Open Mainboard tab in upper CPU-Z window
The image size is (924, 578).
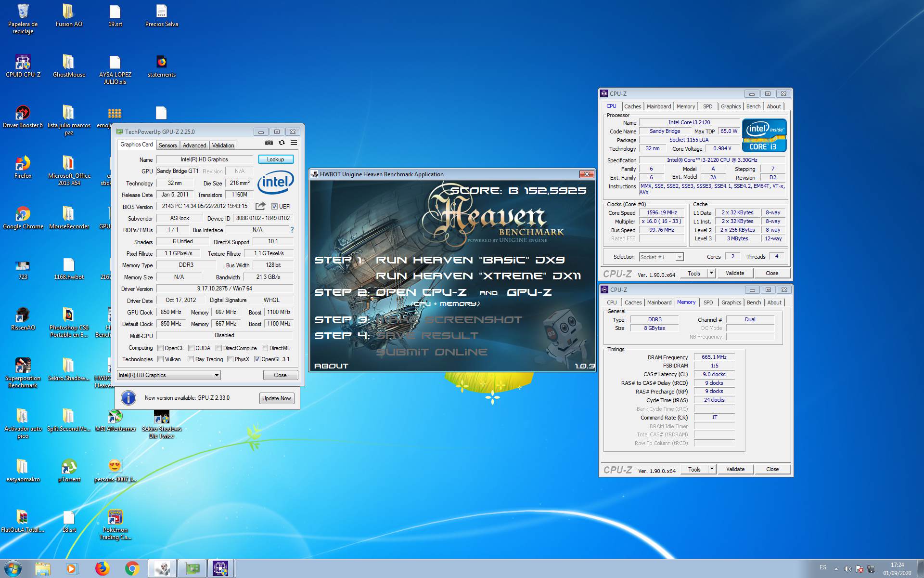(659, 106)
